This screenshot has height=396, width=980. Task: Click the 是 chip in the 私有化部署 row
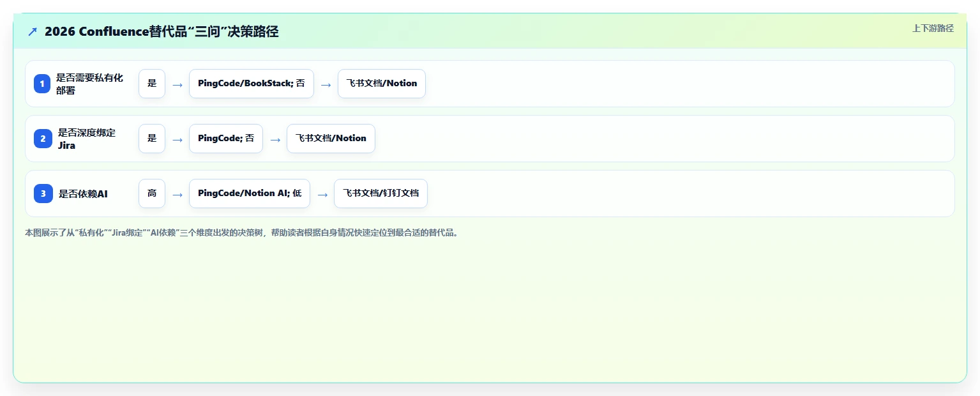[x=152, y=84]
